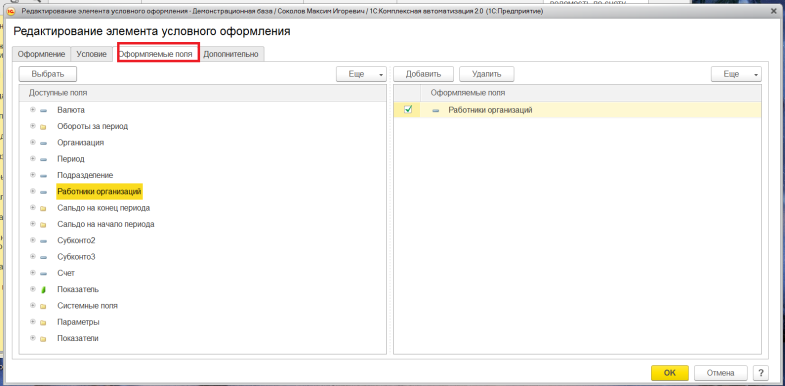The height and width of the screenshot is (386, 785).
Task: Select Период in available fields
Action: pos(71,159)
